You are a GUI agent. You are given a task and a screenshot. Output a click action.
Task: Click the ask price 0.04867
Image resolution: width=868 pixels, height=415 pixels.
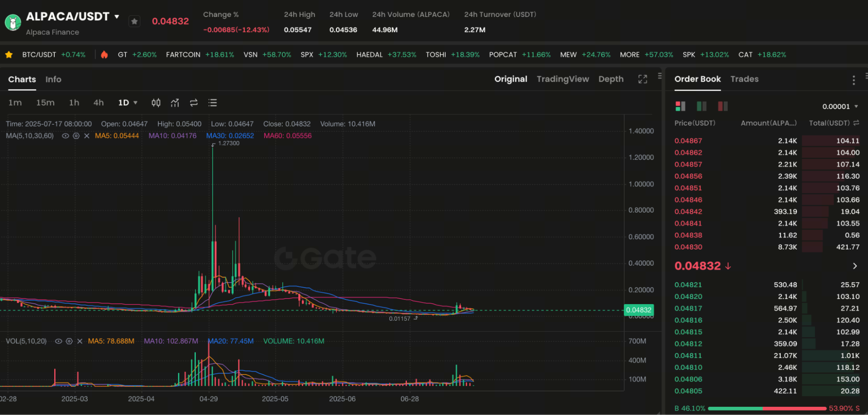coord(688,141)
